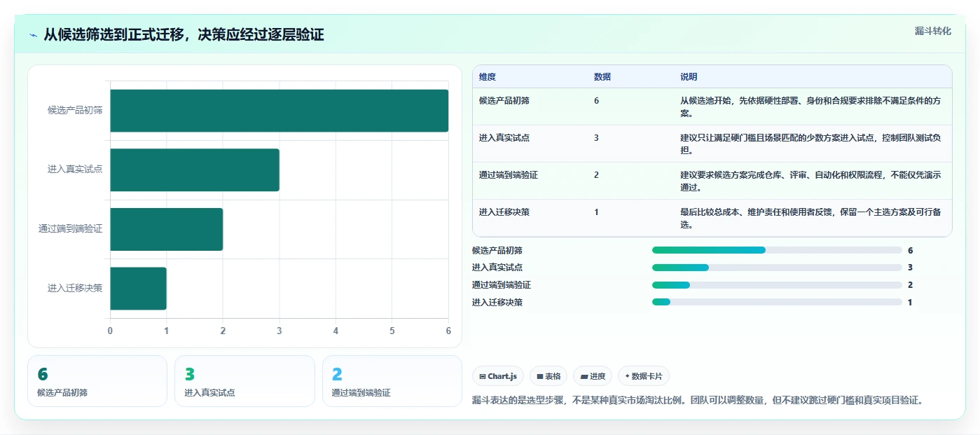The height and width of the screenshot is (435, 980).
Task: Click the 进入迁移决策 bar in chart
Action: (138, 288)
